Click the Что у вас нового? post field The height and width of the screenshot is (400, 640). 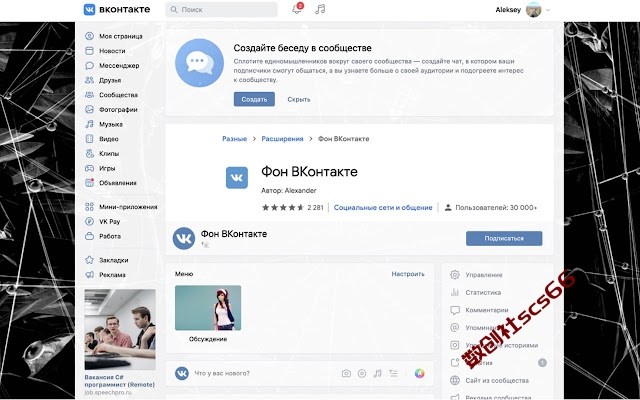click(x=222, y=373)
